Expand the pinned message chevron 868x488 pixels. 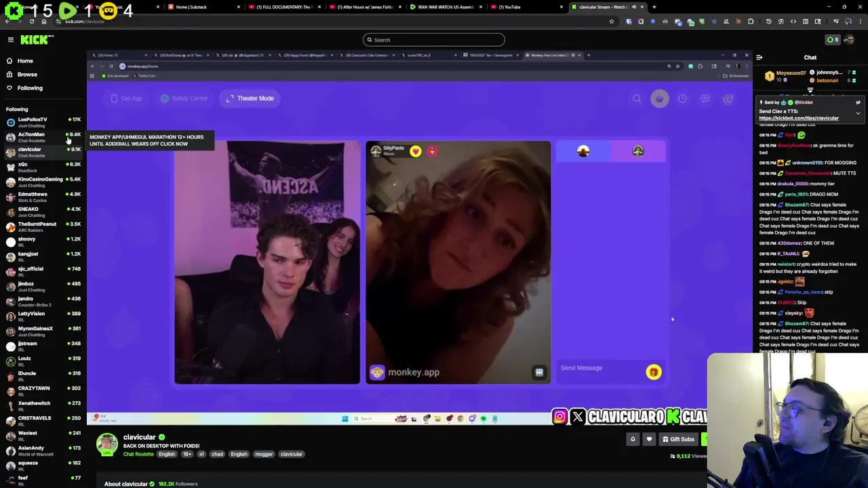tap(858, 113)
